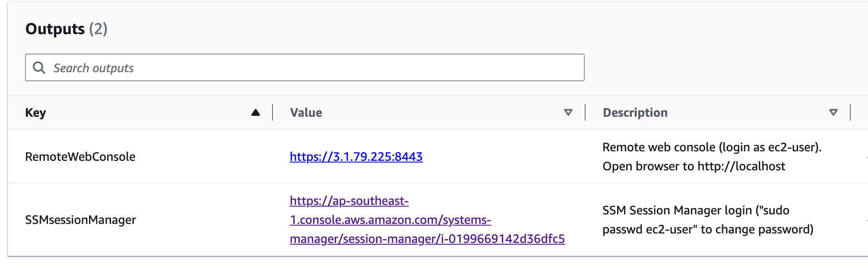Click the Description column sort triangle
The width and height of the screenshot is (868, 268).
pyautogui.click(x=833, y=112)
